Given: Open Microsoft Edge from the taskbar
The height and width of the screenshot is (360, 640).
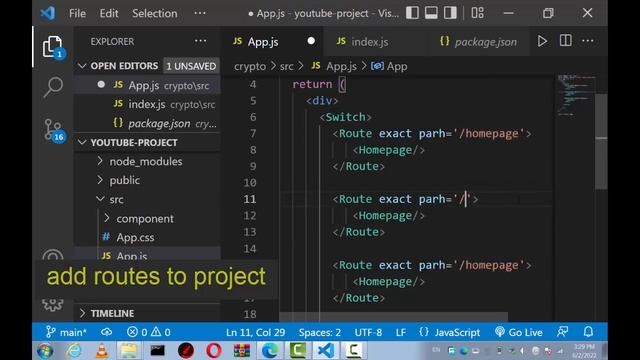Looking at the screenshot, I should (270, 351).
